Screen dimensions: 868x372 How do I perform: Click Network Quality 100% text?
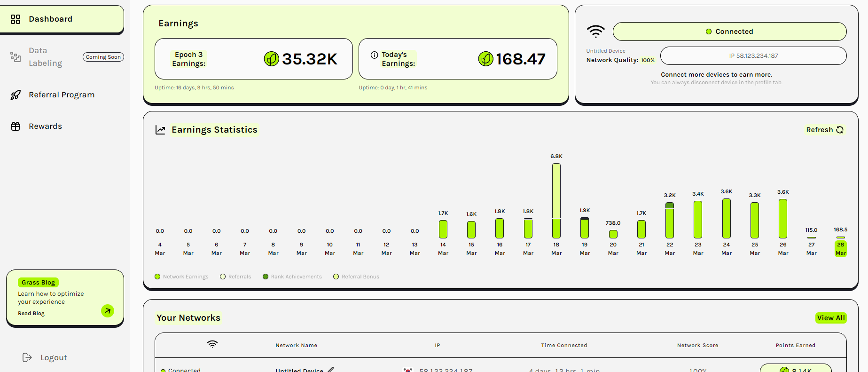coord(620,60)
